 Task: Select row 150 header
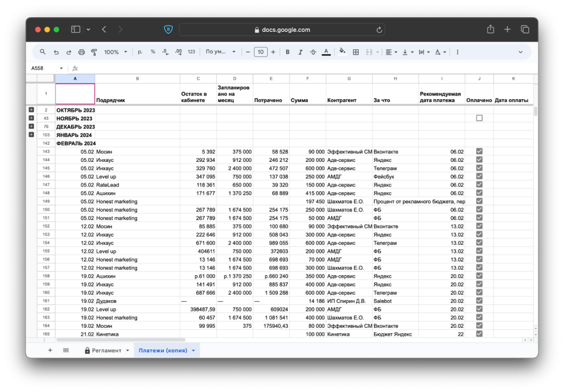click(46, 209)
